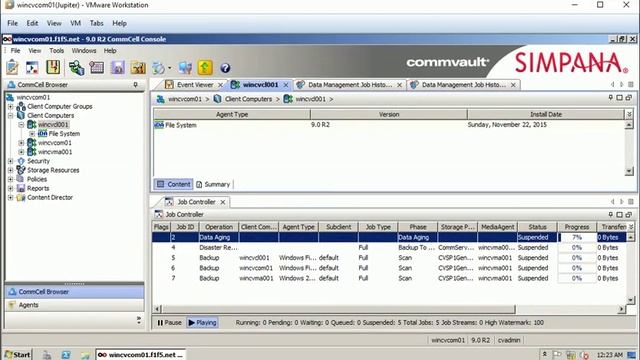Click wincvcom01.f1f5.net taskbar button
This screenshot has width=640, height=360.
(x=141, y=354)
